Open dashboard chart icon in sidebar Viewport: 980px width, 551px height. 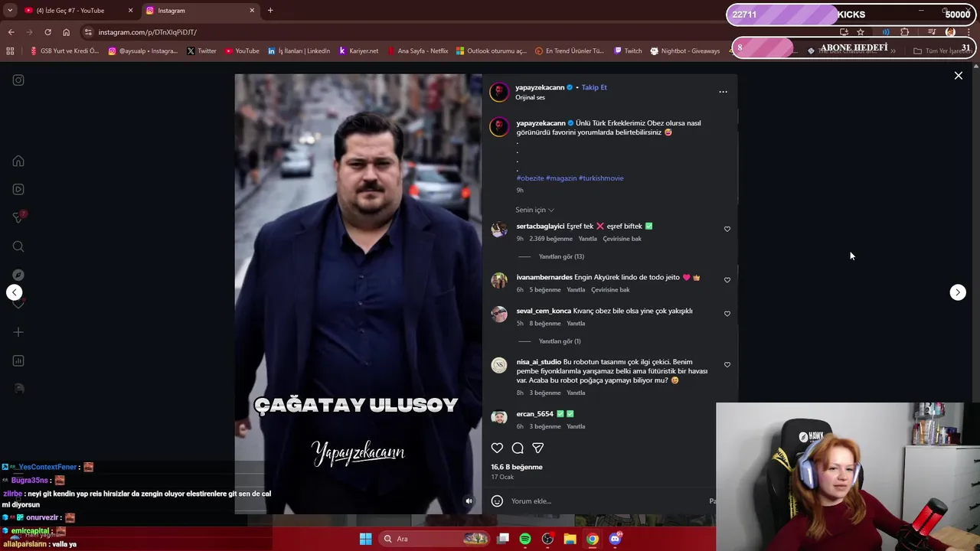[x=18, y=360]
